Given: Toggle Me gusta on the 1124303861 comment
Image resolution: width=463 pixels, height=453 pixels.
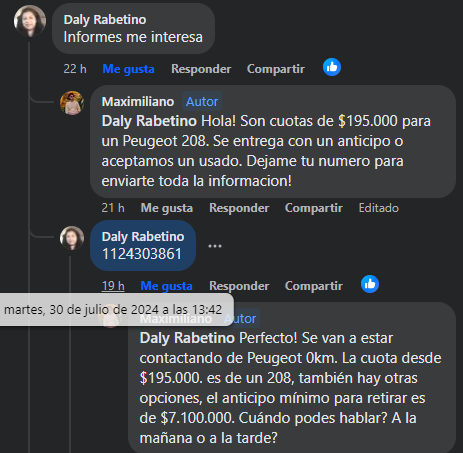Looking at the screenshot, I should point(166,286).
